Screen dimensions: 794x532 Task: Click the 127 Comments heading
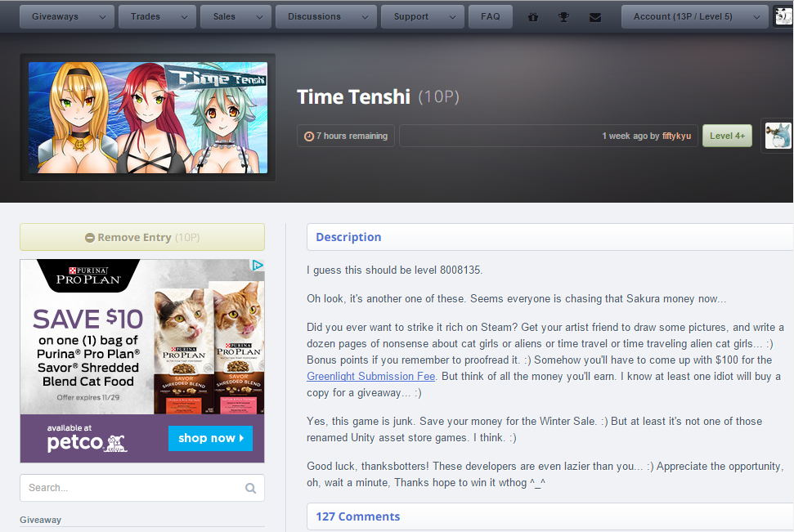[358, 516]
